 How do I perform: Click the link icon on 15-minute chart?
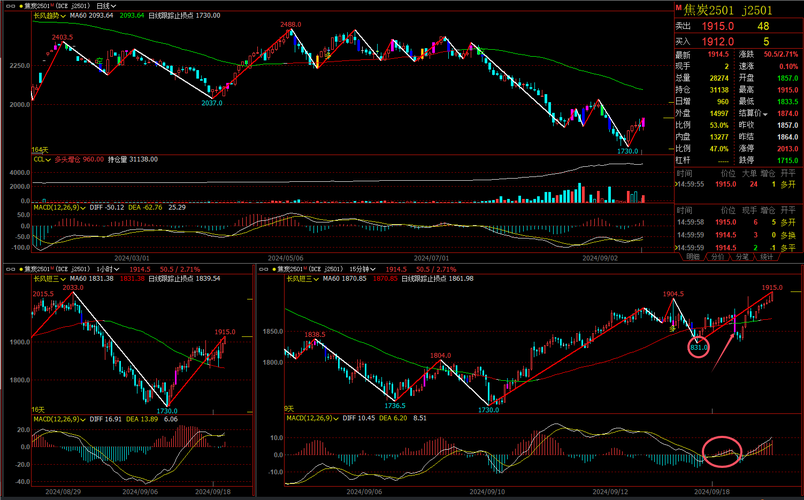pyautogui.click(x=264, y=269)
